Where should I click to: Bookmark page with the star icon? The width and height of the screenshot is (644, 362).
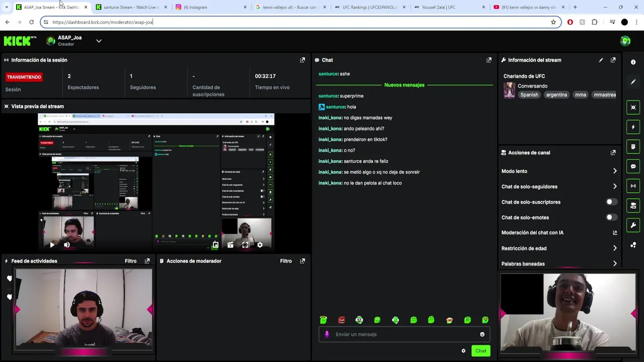553,22
